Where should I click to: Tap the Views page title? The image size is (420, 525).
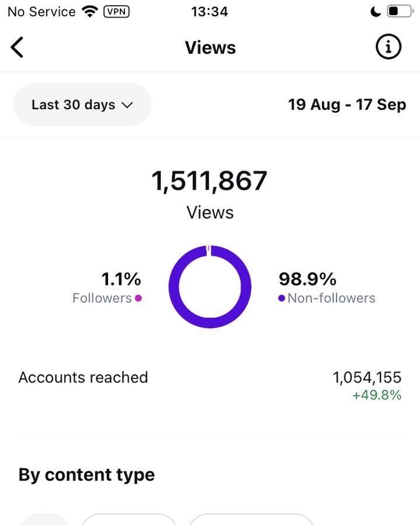tap(210, 47)
